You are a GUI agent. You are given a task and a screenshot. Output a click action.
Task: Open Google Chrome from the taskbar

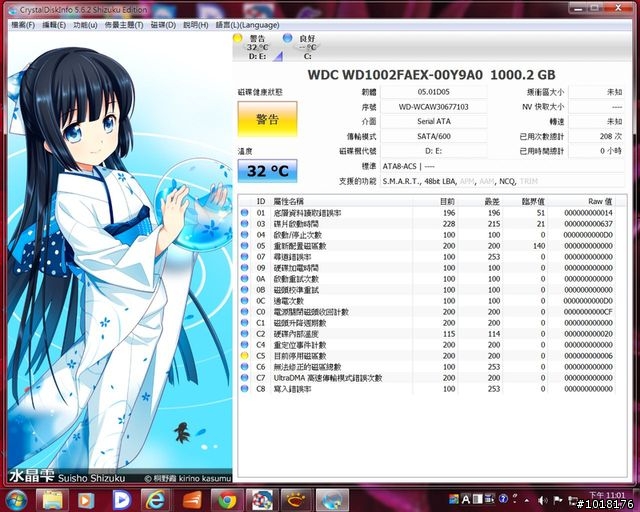[227, 500]
